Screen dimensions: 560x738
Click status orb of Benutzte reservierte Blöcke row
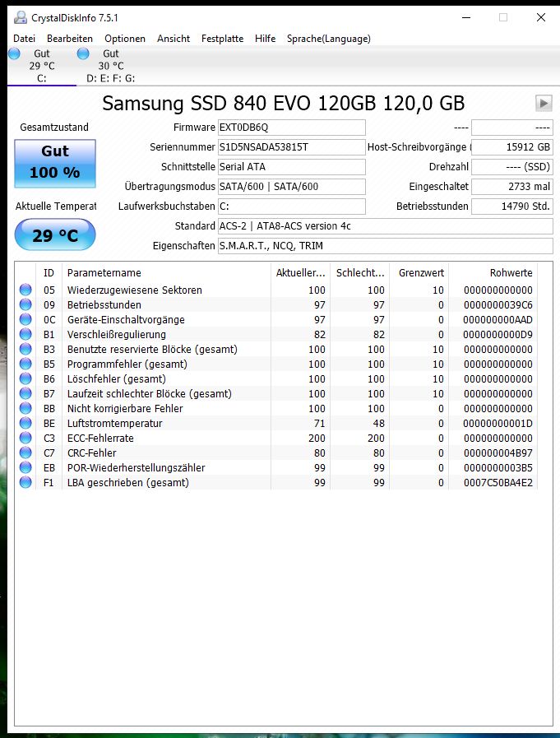coord(25,349)
